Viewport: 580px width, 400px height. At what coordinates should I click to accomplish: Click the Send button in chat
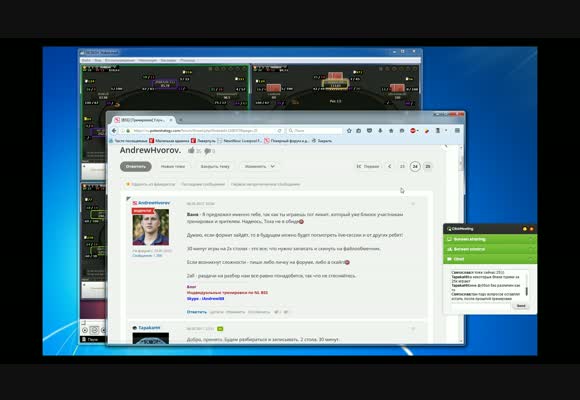coord(521,306)
